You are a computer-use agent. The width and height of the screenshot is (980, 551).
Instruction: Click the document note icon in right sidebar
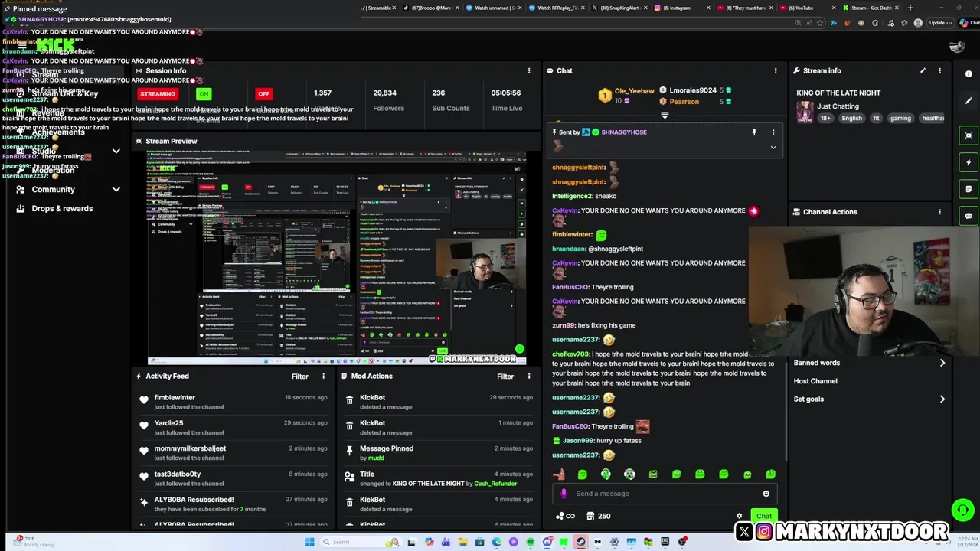(969, 189)
